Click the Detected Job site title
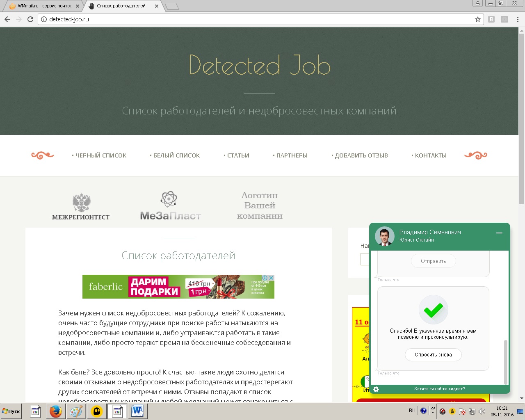This screenshot has width=525, height=420. [x=260, y=65]
